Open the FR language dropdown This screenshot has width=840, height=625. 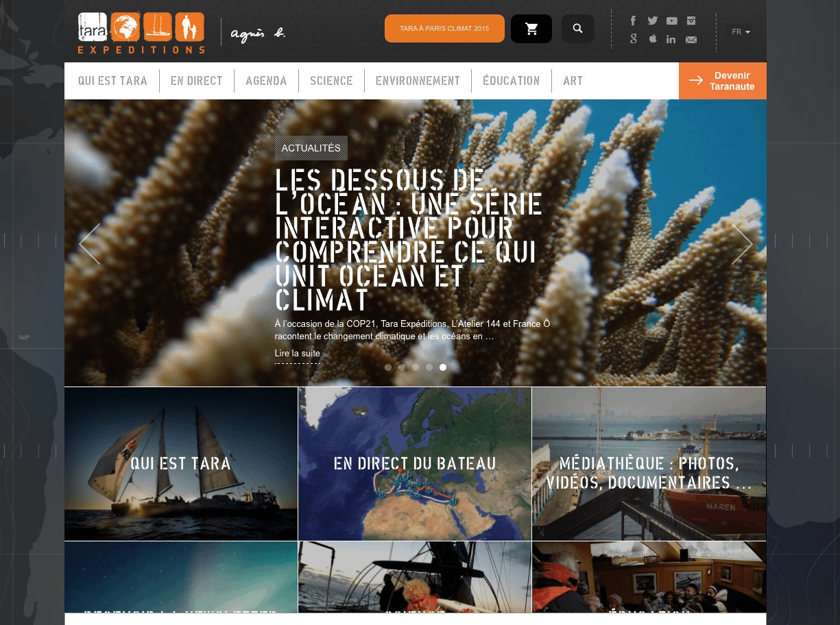[741, 32]
